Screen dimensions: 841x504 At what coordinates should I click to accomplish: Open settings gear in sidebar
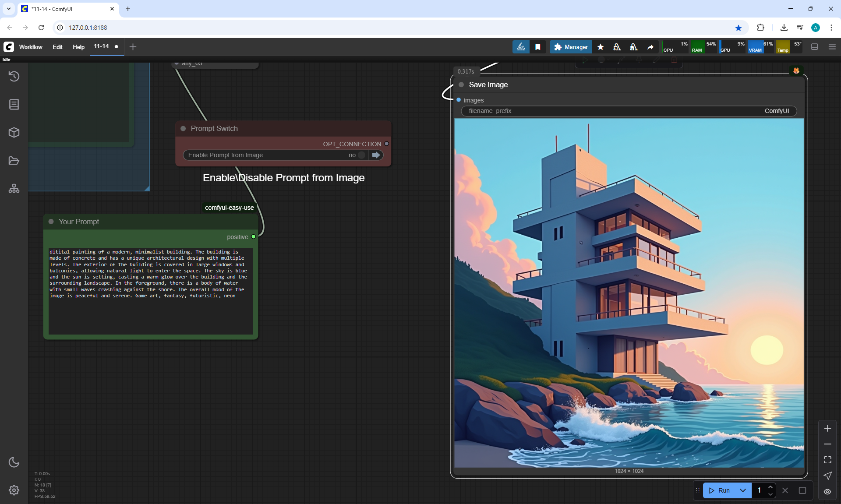click(14, 490)
